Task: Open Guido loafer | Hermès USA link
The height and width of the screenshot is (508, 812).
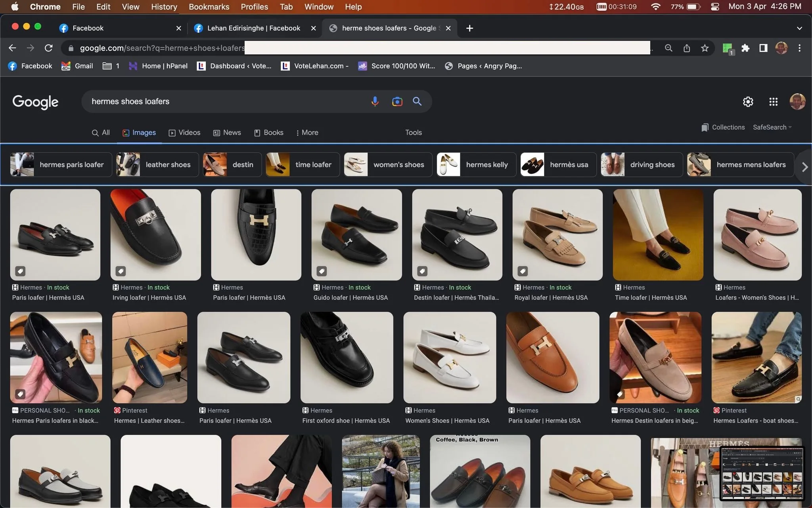Action: coord(350,298)
